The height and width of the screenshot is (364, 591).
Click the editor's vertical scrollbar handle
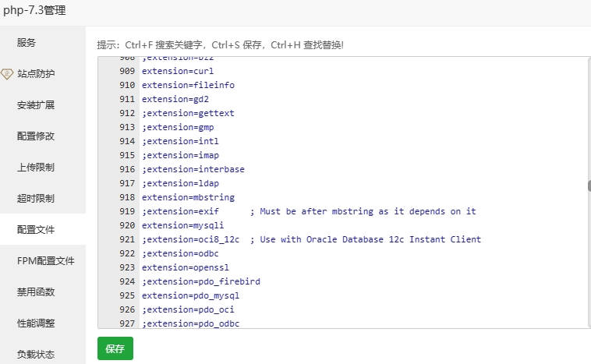[x=589, y=186]
